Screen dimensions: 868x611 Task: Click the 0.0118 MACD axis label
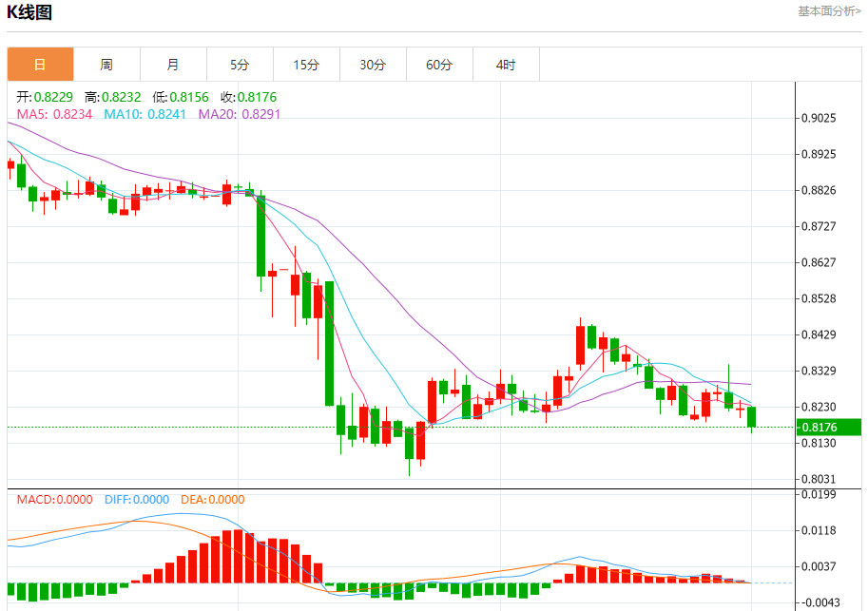(x=819, y=531)
